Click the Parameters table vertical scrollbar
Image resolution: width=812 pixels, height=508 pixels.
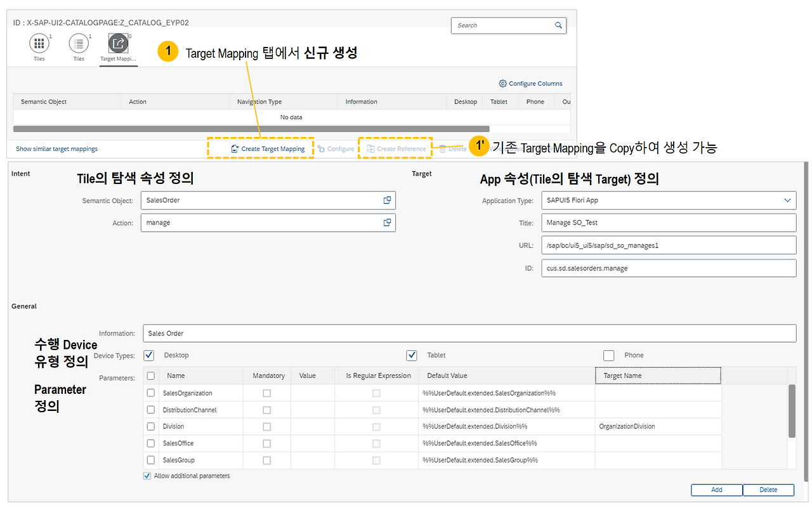(x=792, y=410)
